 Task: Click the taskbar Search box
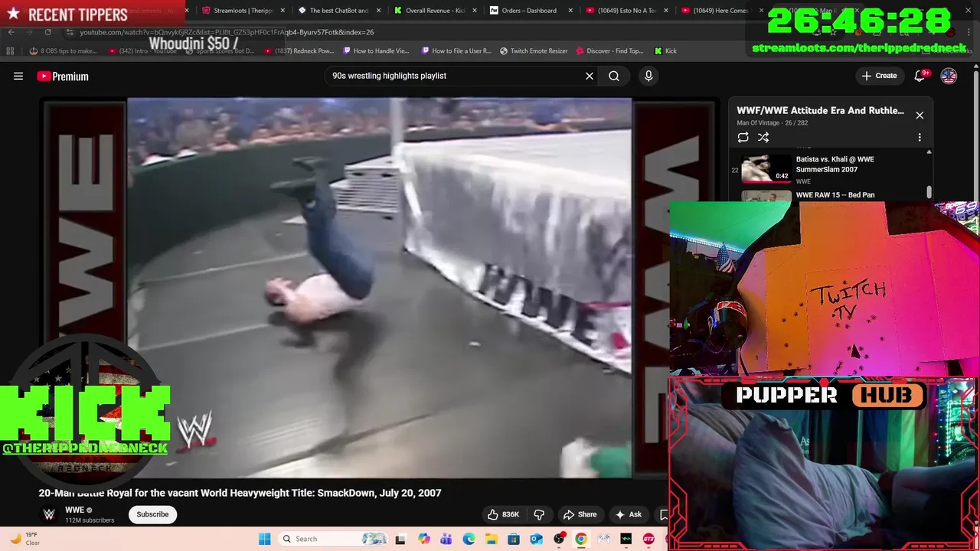tap(333, 539)
